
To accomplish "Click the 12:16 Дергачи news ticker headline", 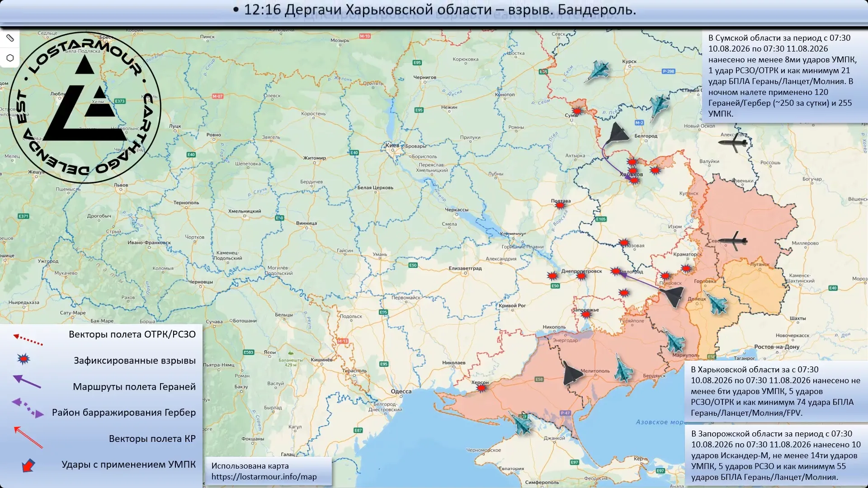I will (x=434, y=9).
